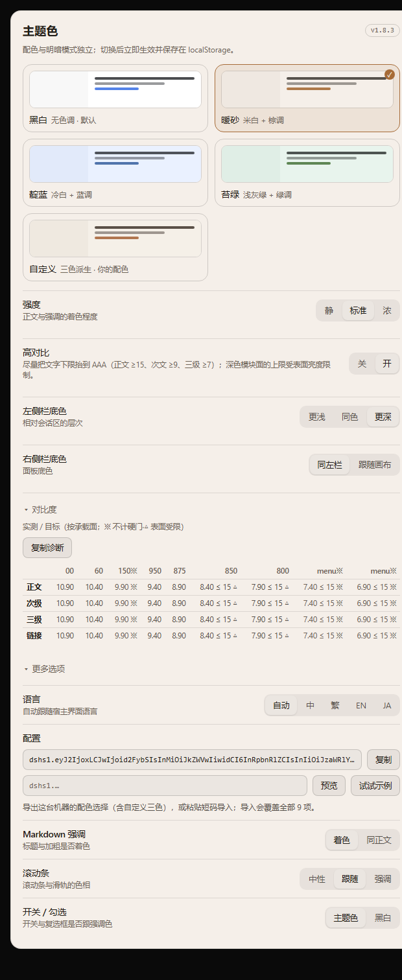Image resolution: width=402 pixels, height=980 pixels.
Task: Click the 00 column header
Action: pos(69,571)
